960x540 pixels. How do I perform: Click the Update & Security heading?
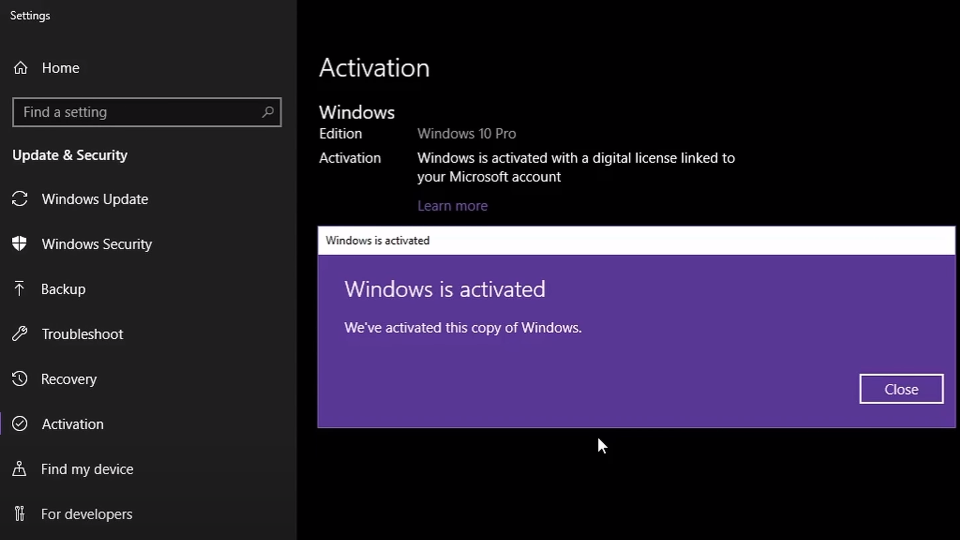[x=70, y=155]
